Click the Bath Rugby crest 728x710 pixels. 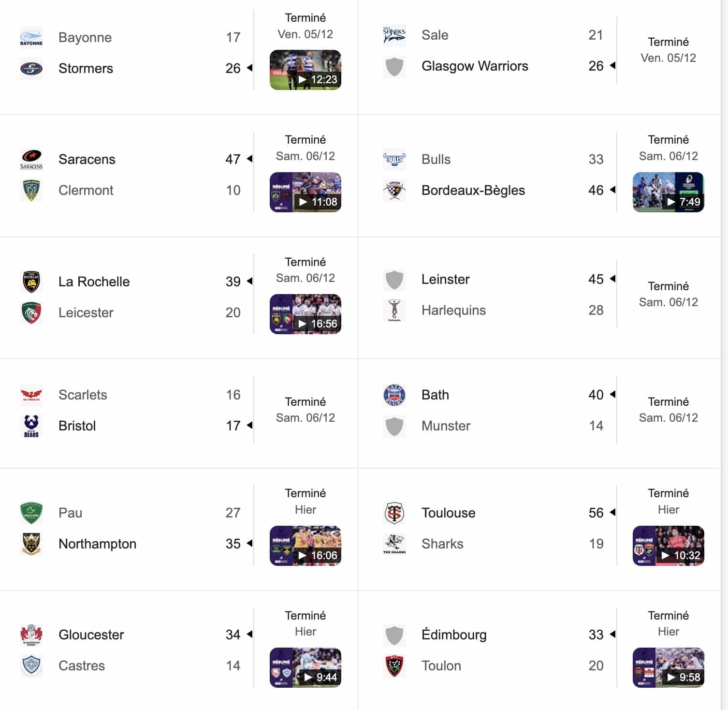pyautogui.click(x=394, y=395)
